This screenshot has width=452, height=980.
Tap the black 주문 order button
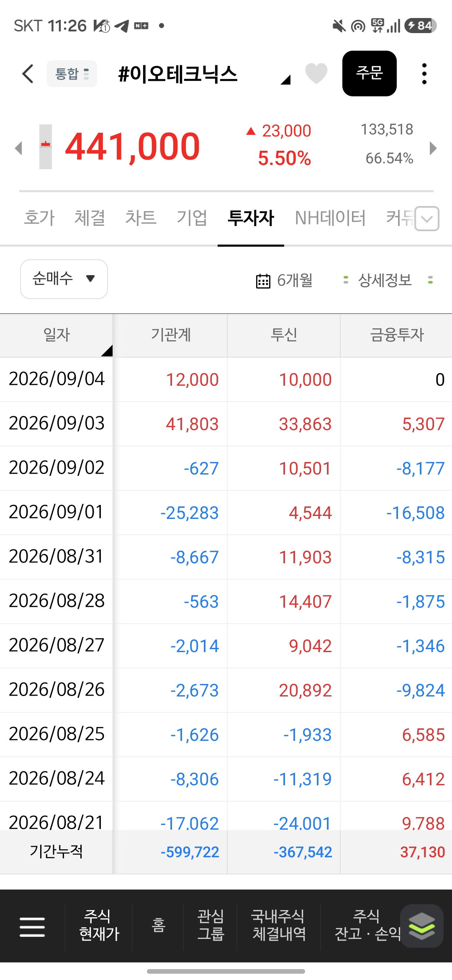click(x=370, y=73)
